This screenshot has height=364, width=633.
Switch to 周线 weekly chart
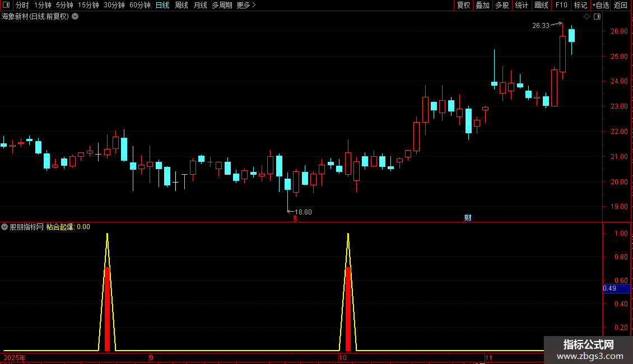(181, 5)
